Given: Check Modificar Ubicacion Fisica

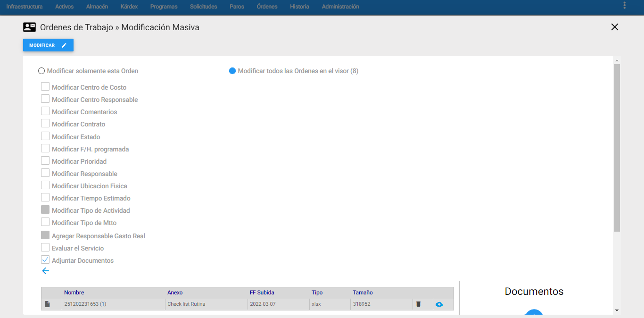Looking at the screenshot, I should coord(45,185).
